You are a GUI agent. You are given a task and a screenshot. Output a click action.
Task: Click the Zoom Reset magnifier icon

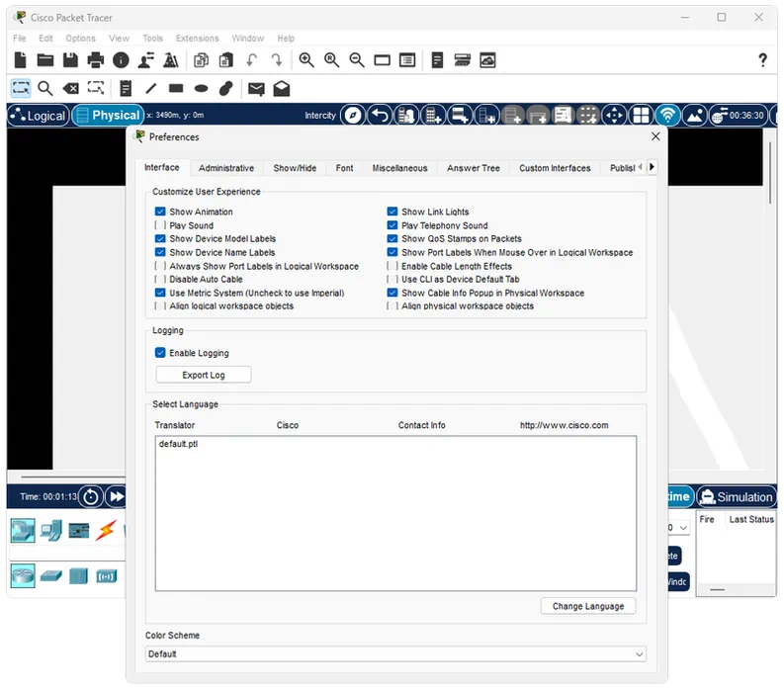pos(331,60)
